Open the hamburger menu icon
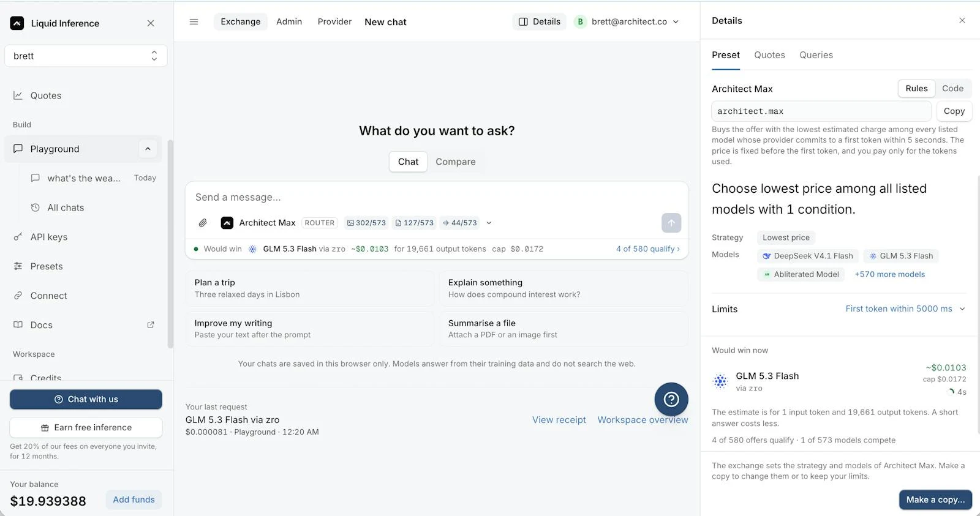 point(194,22)
